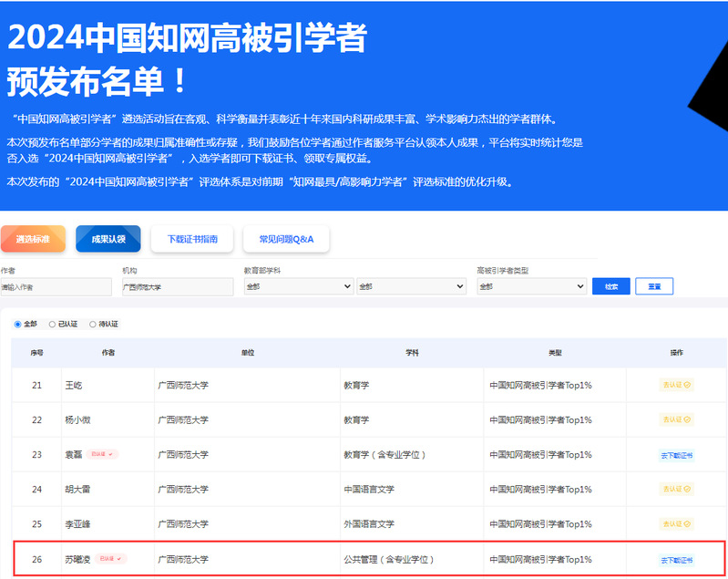Click sequence number 26
The height and width of the screenshot is (579, 728).
click(x=36, y=560)
